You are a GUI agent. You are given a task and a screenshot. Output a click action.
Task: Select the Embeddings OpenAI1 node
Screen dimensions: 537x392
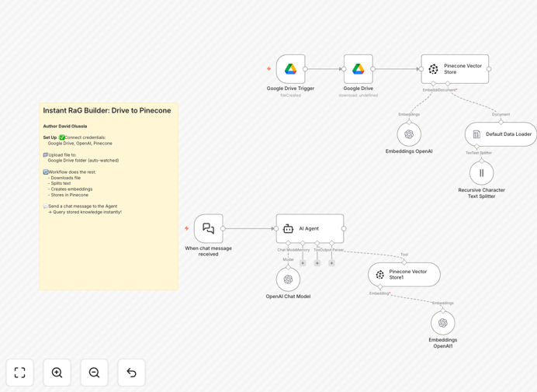(443, 323)
